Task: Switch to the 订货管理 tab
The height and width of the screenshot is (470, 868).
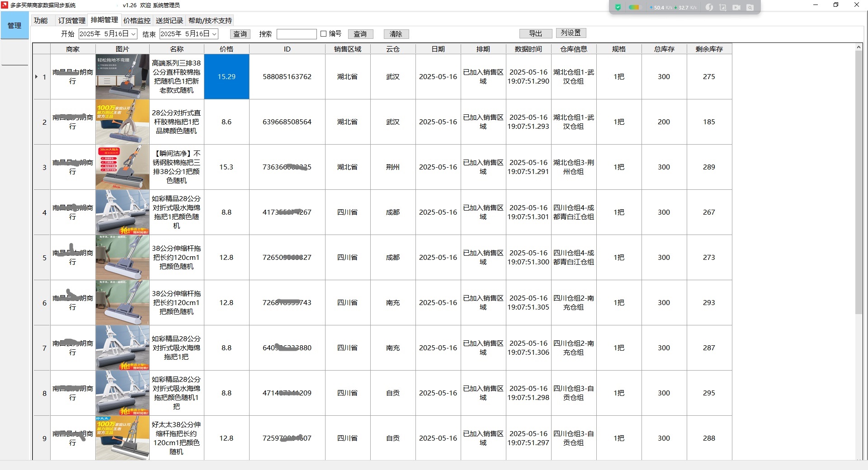Action: click(x=72, y=20)
